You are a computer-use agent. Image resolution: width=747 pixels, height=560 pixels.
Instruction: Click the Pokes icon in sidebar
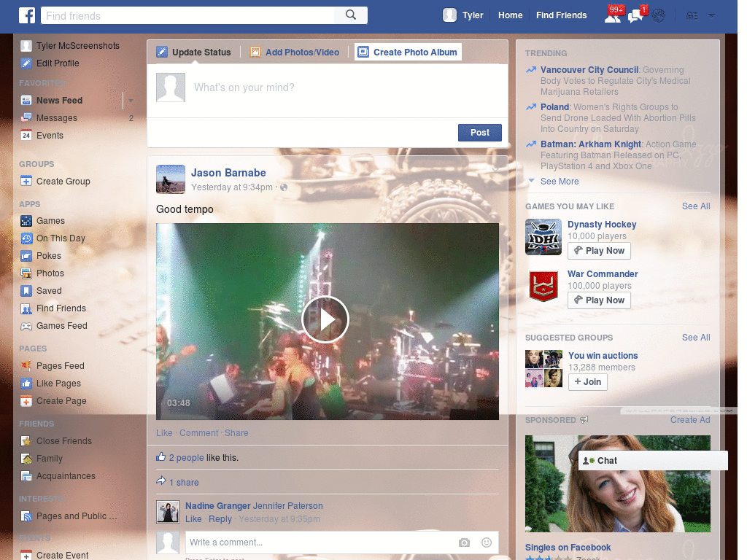click(x=26, y=256)
